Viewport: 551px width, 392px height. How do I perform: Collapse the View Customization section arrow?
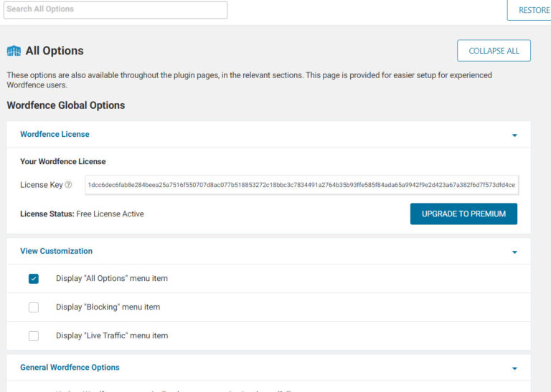click(514, 252)
